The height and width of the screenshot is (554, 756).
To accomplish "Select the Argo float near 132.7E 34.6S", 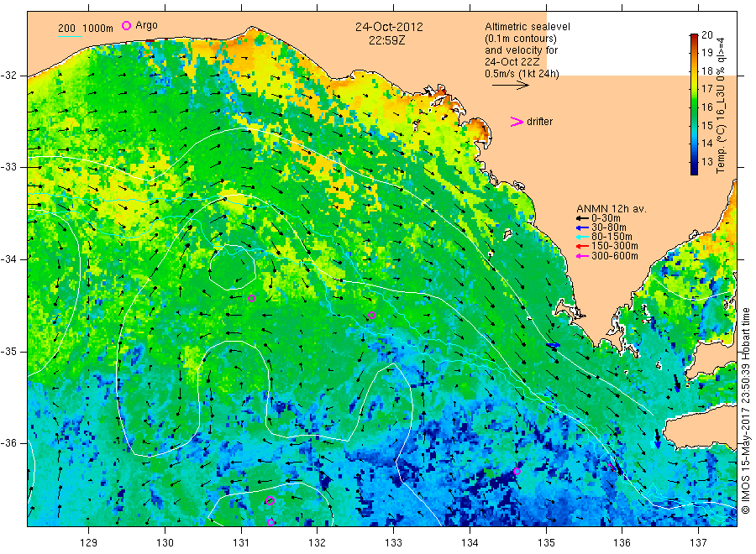I will 372,316.
